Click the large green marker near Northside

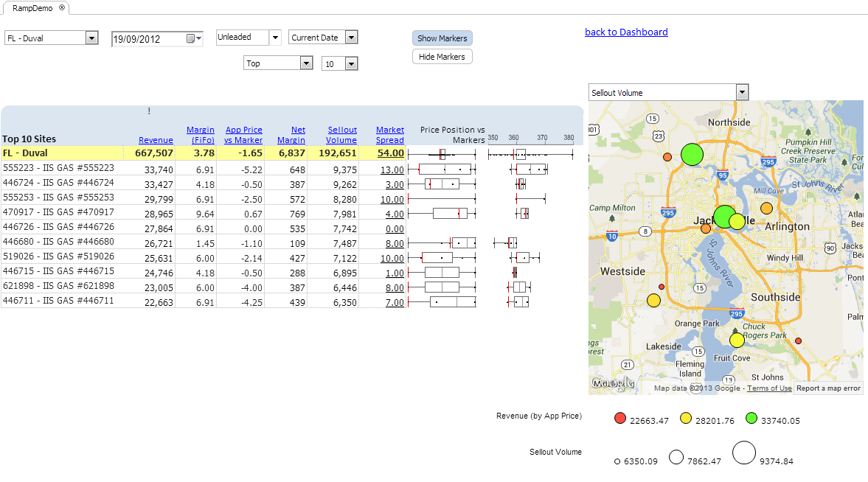point(692,154)
